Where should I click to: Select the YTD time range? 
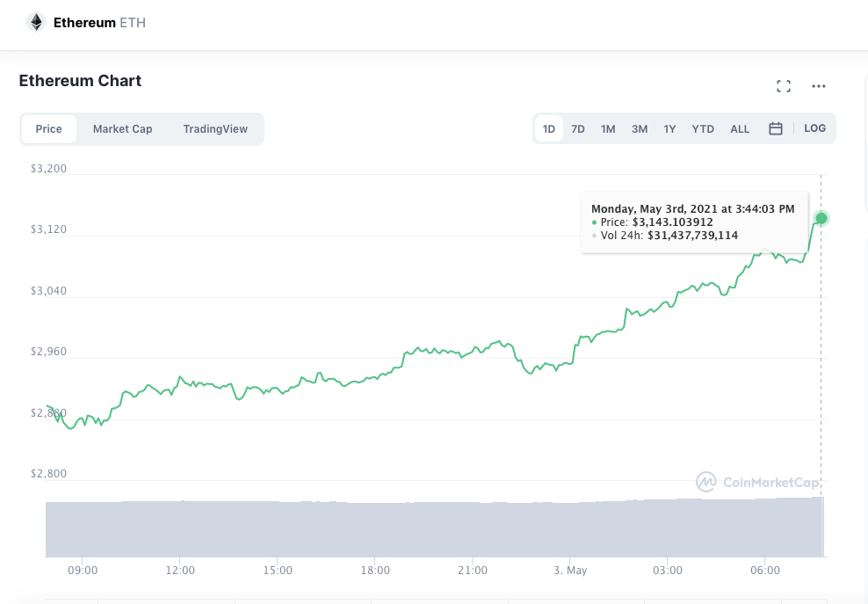pyautogui.click(x=703, y=129)
